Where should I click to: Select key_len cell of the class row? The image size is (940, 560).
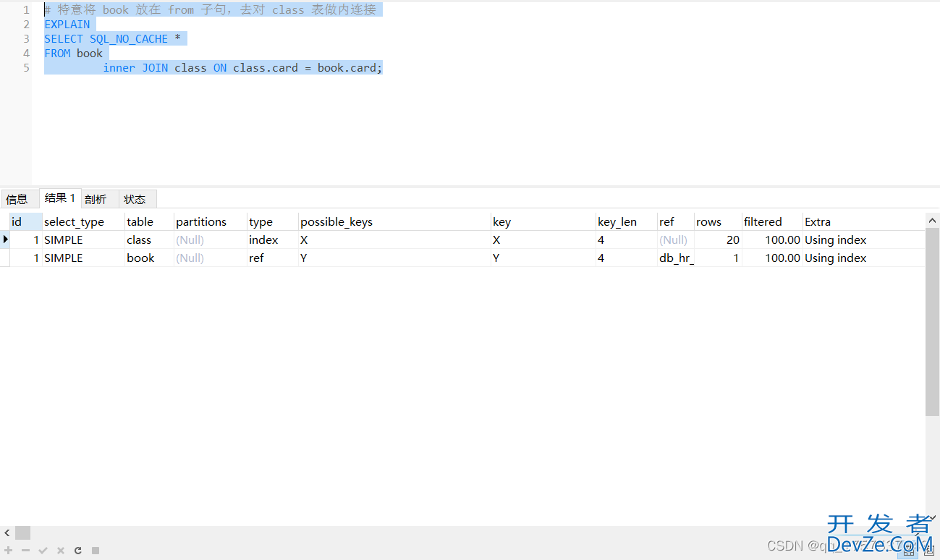coord(627,239)
